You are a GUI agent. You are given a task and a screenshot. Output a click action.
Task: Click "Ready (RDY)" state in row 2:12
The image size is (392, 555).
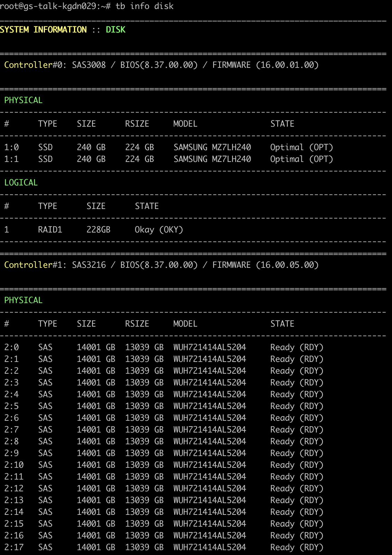click(297, 489)
